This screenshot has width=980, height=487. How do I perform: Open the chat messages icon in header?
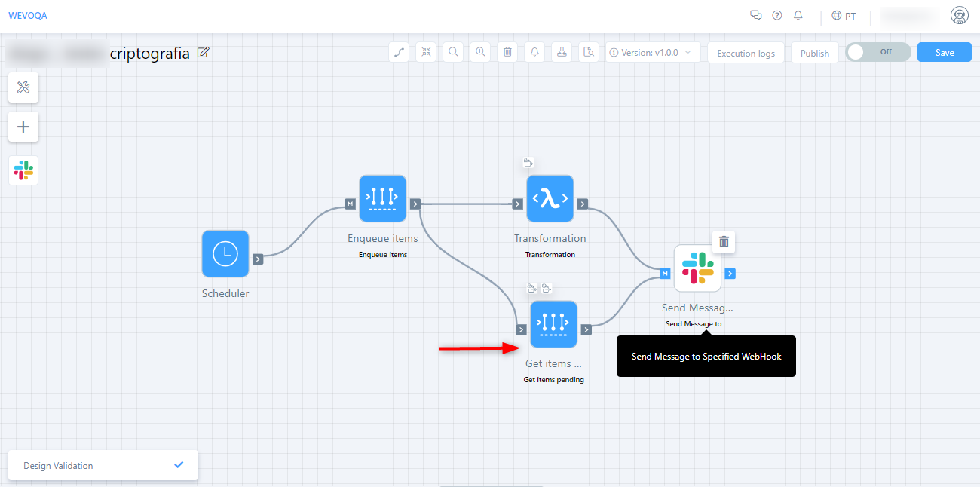[x=756, y=15]
